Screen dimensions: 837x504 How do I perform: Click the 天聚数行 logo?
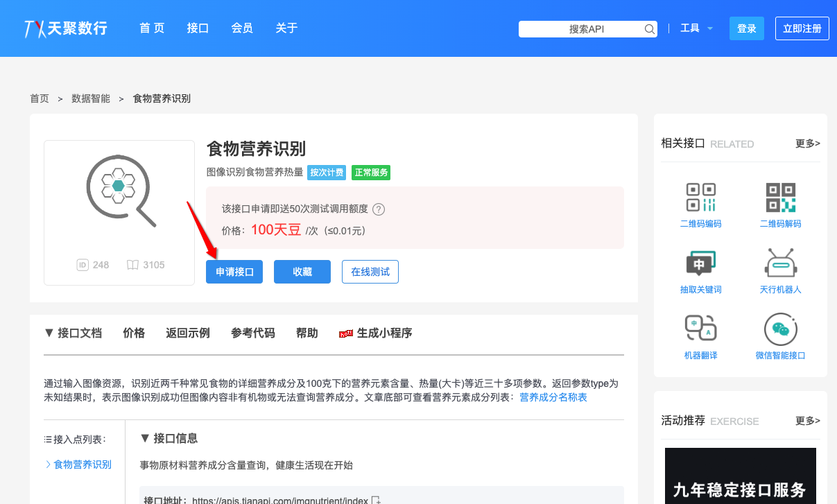[x=66, y=28]
